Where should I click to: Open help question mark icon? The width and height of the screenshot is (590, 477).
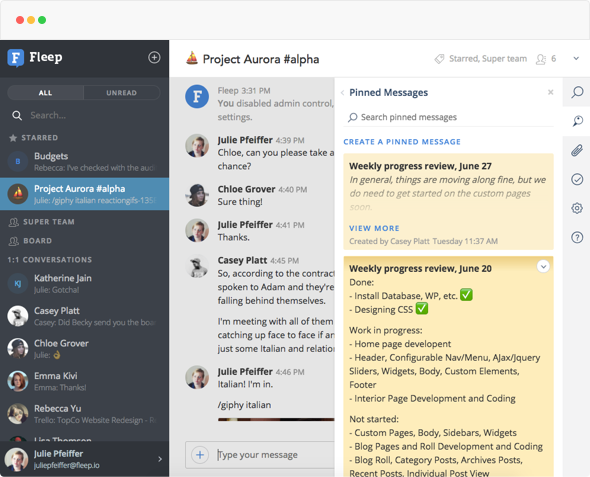click(577, 237)
